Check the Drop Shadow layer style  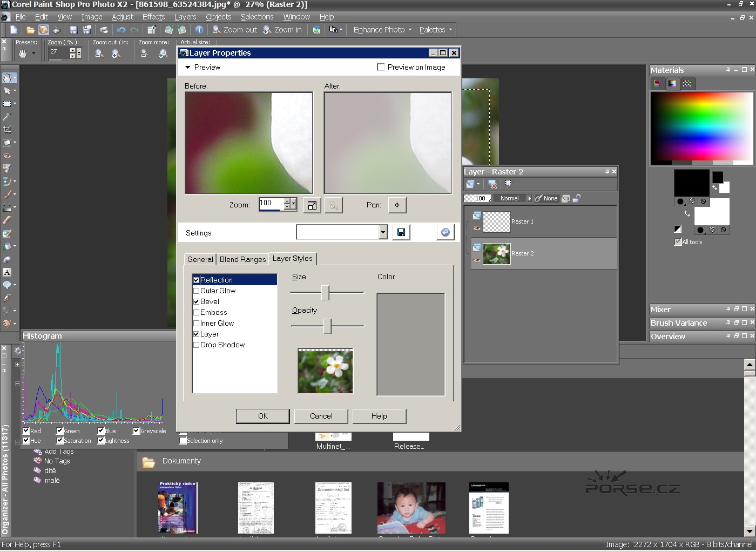tap(197, 345)
